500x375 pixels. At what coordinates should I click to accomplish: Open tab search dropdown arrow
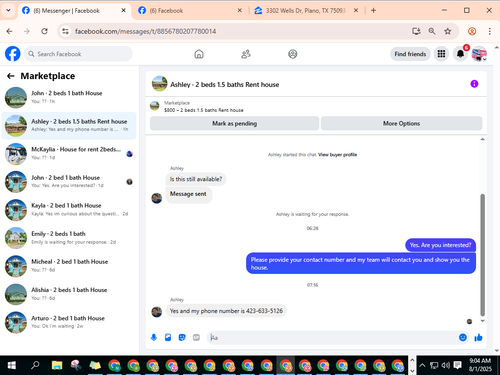(x=8, y=11)
